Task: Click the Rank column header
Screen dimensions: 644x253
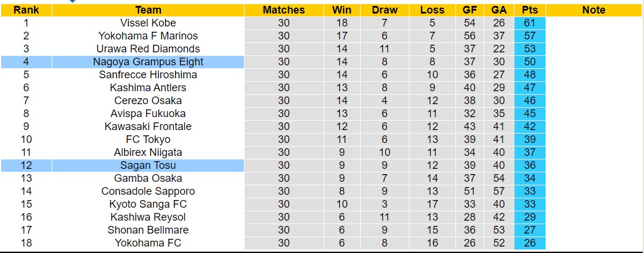Action: click(26, 10)
